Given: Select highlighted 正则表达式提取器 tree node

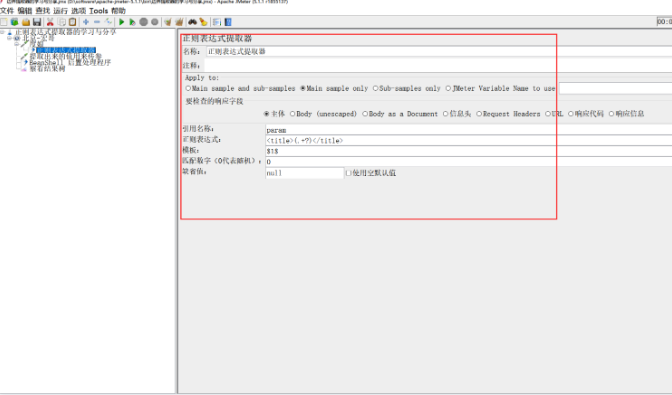Looking at the screenshot, I should 66,50.
